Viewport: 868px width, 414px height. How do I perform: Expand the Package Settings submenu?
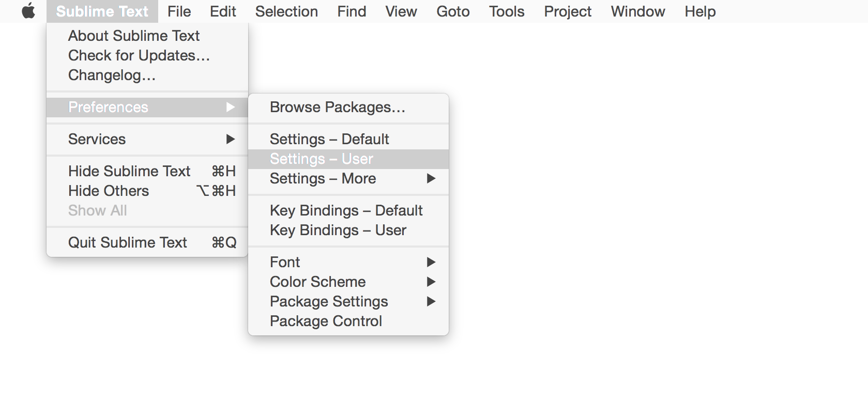[431, 301]
